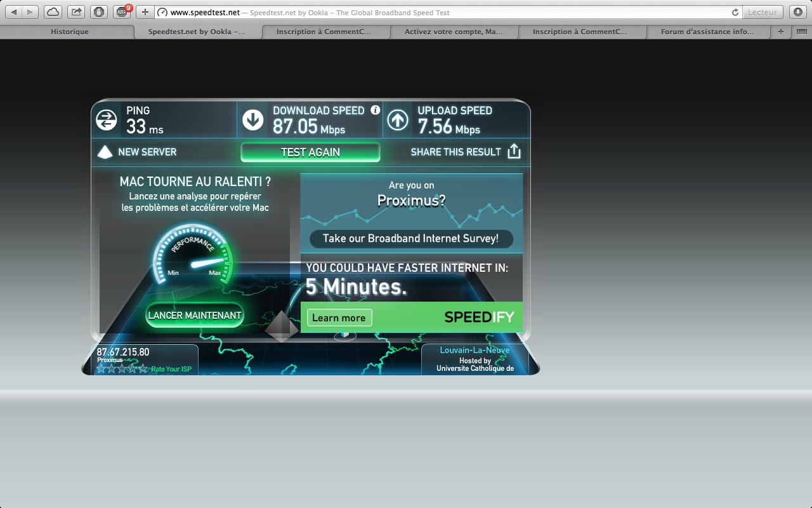
Task: Reload the page using the refresh icon
Action: (x=735, y=12)
